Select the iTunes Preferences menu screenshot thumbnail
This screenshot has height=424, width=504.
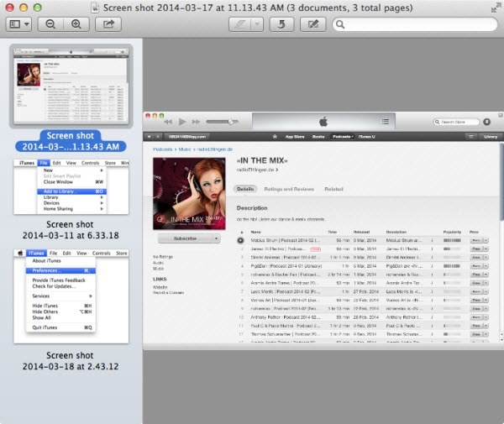click(x=71, y=296)
